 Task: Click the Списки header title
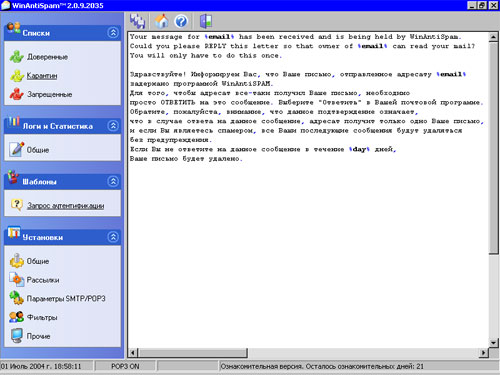36,33
